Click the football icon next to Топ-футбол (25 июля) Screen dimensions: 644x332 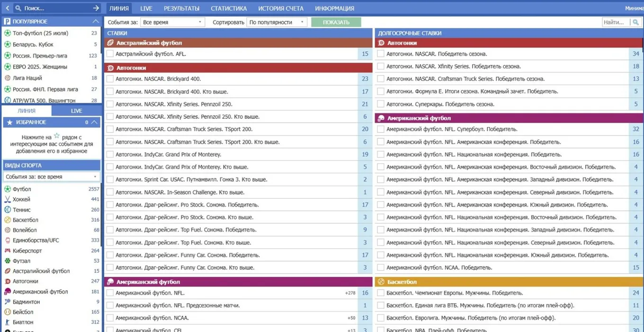point(8,33)
